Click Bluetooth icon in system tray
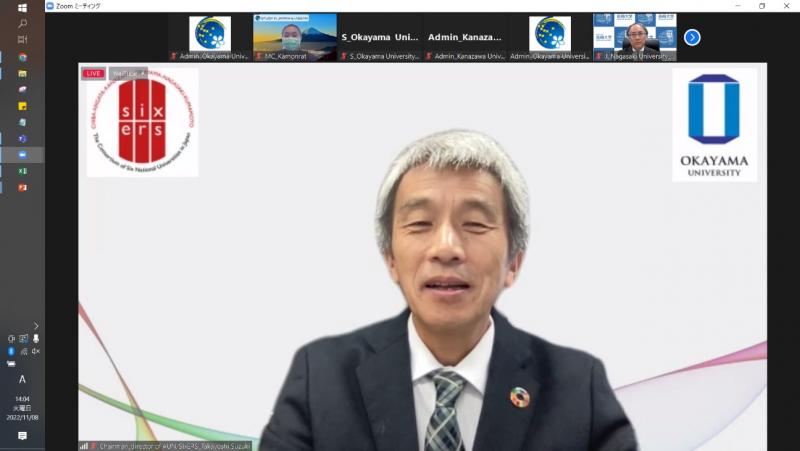 [11, 351]
